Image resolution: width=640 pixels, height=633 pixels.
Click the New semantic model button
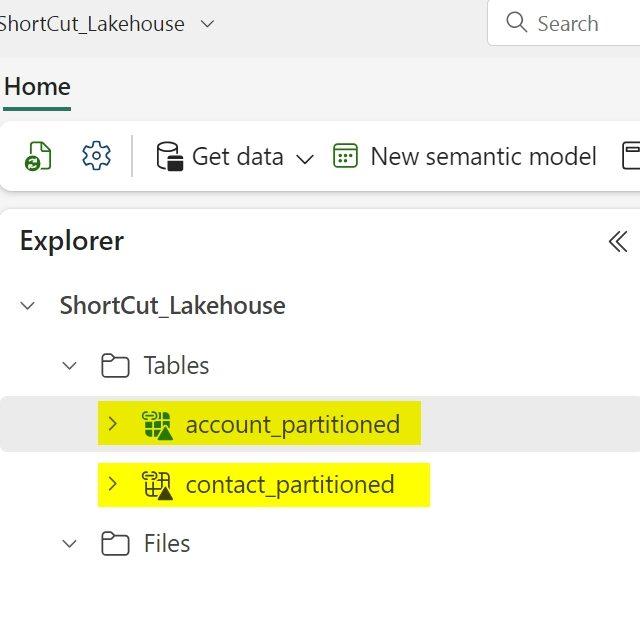[x=465, y=156]
